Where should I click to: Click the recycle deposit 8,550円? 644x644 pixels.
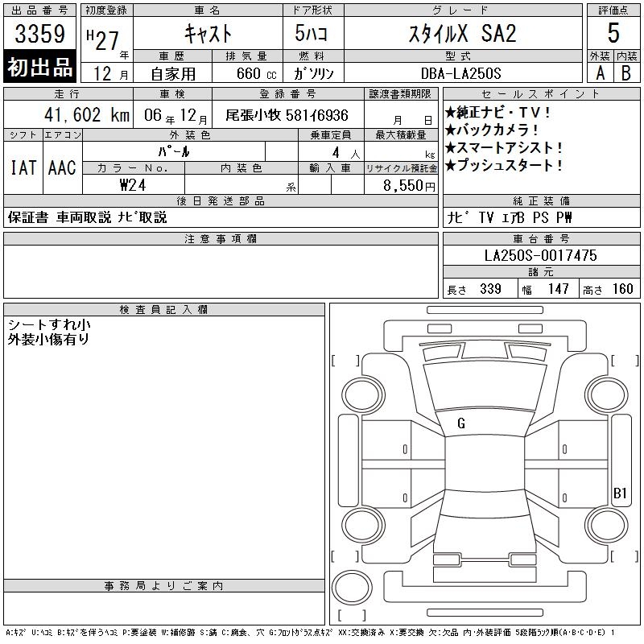(409, 186)
